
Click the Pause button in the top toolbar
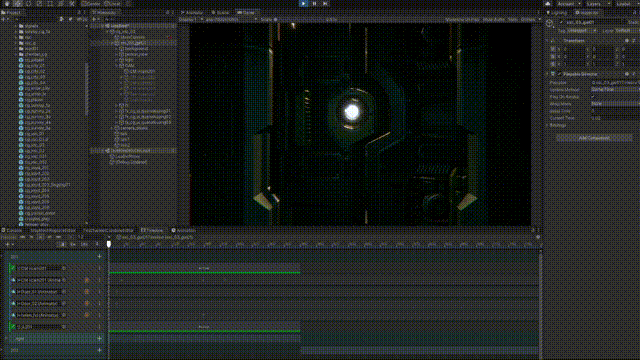pos(314,3)
